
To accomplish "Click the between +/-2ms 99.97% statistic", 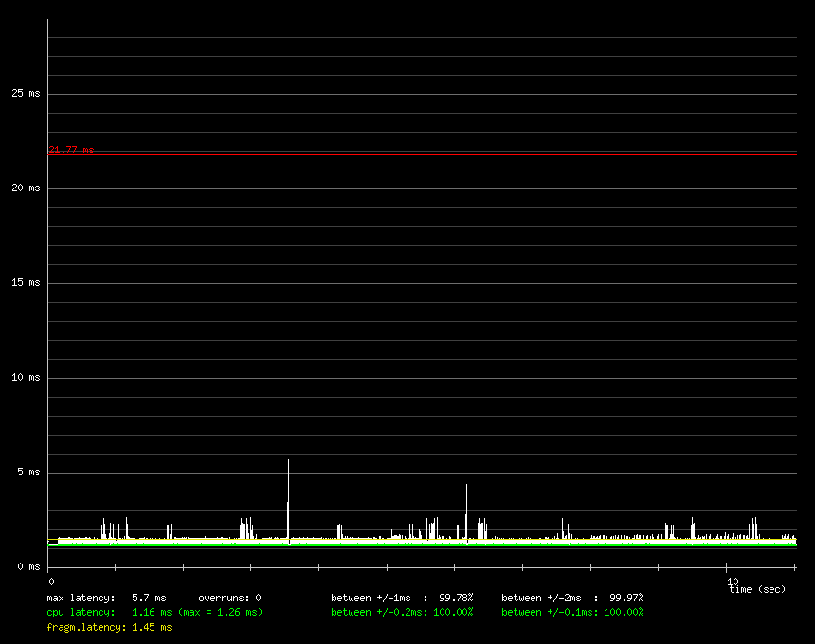I will point(572,599).
